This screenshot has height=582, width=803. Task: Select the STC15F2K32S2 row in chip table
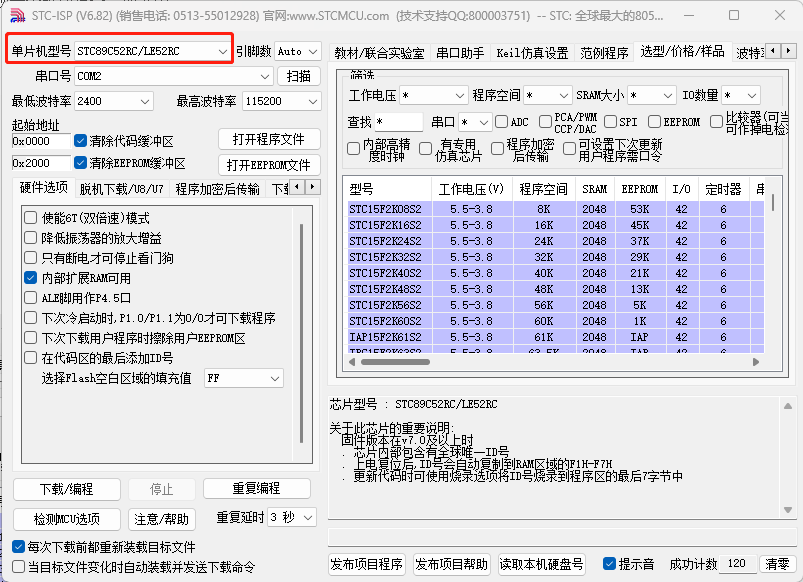556,257
